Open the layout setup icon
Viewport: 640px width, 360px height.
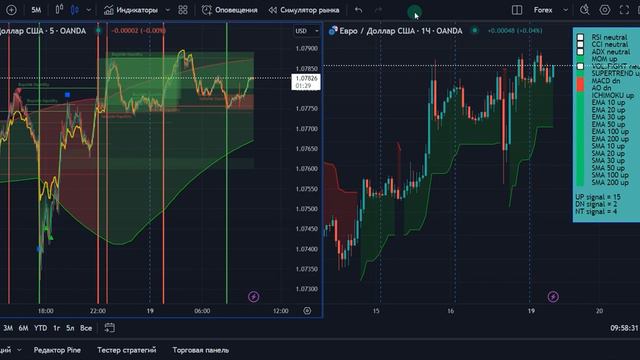517,10
